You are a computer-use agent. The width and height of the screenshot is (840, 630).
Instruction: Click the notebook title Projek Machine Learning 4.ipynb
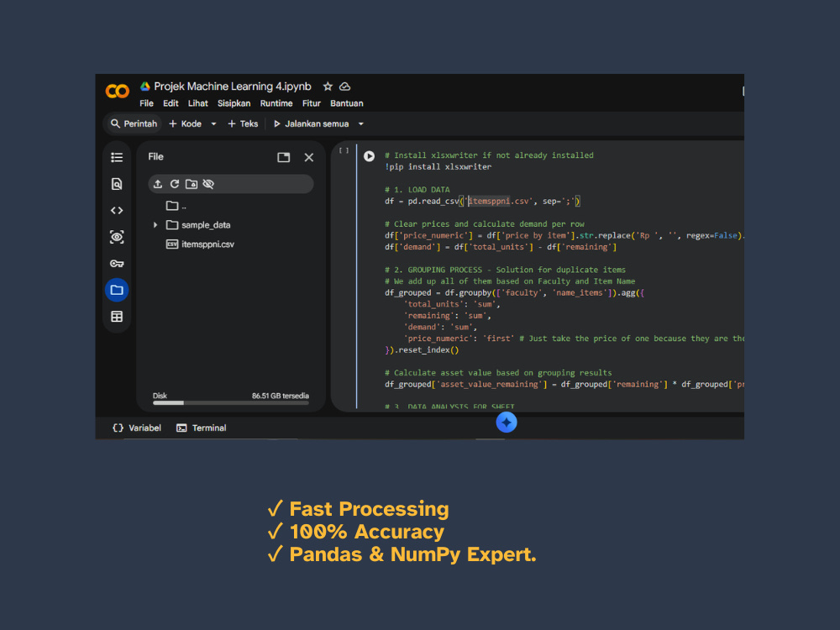(233, 87)
